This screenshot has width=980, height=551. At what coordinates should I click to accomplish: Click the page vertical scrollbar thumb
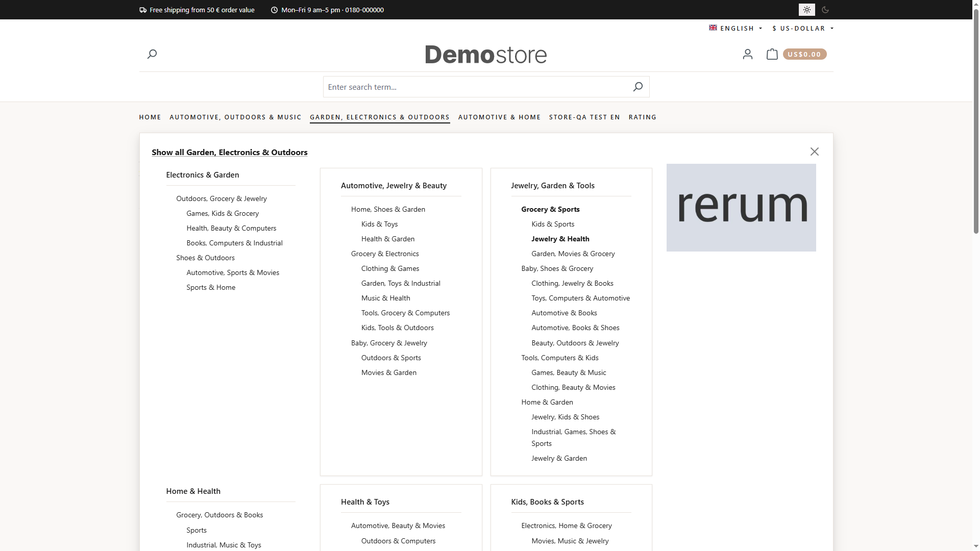coord(976,121)
